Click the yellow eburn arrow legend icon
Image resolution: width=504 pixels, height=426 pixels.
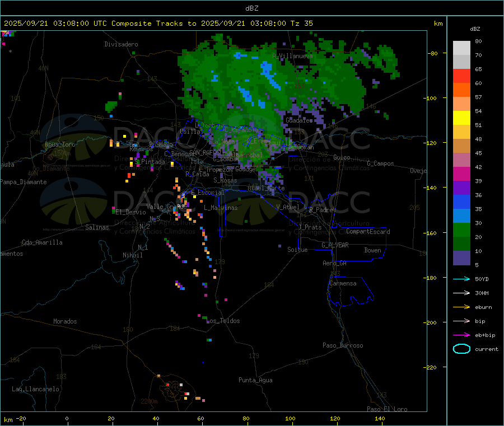[x=461, y=307]
